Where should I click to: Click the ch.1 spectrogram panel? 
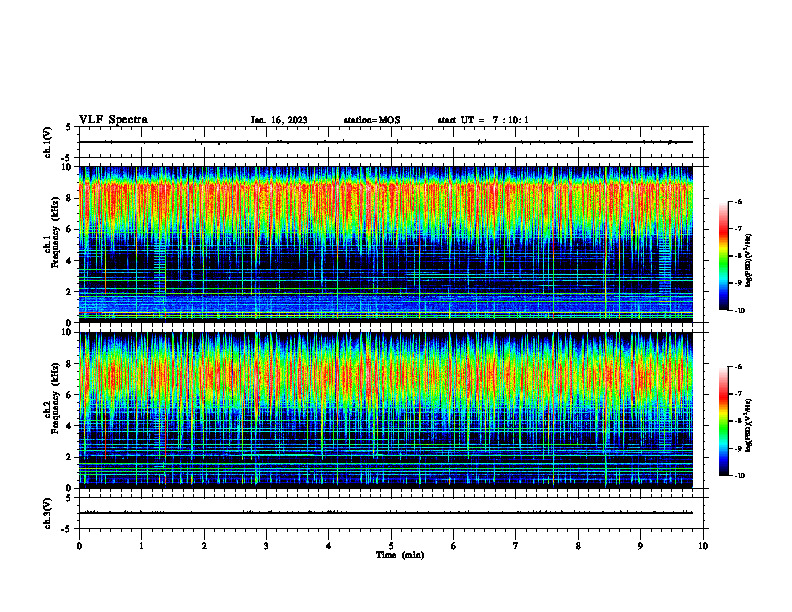click(x=386, y=244)
